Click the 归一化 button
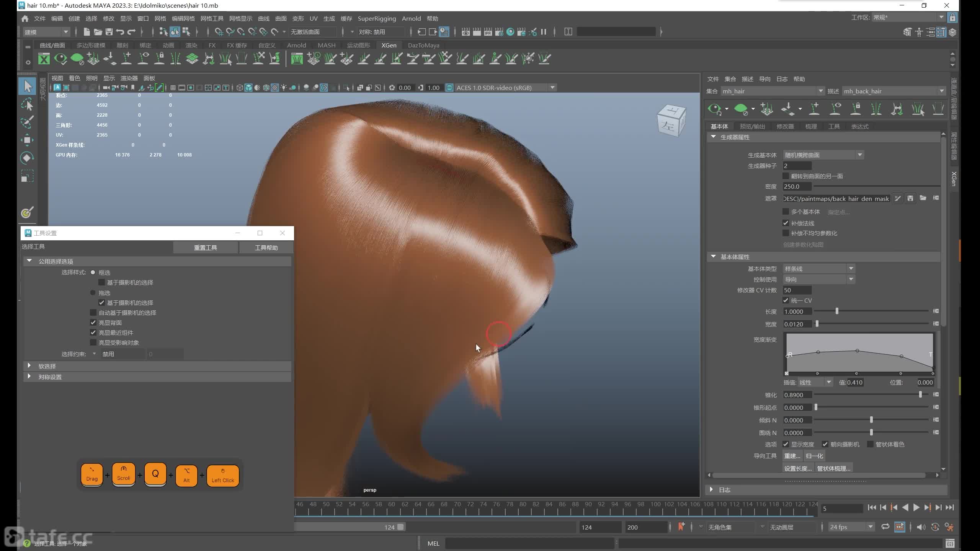Screen dimensions: 980x551 click(x=814, y=456)
